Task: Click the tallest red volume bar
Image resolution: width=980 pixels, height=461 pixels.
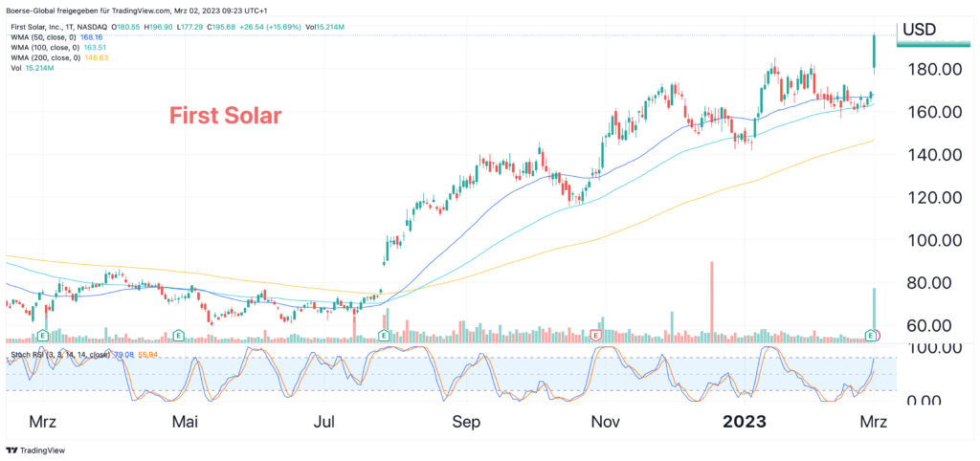Action: tap(711, 301)
